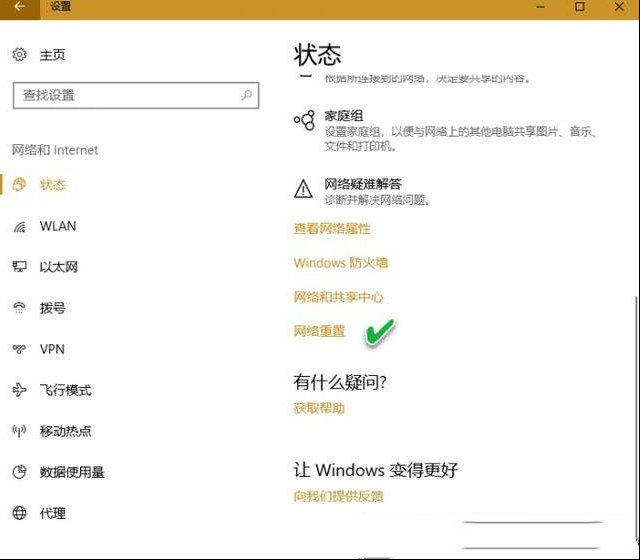Select the 状态 status icon in sidebar
640x560 pixels.
point(19,184)
